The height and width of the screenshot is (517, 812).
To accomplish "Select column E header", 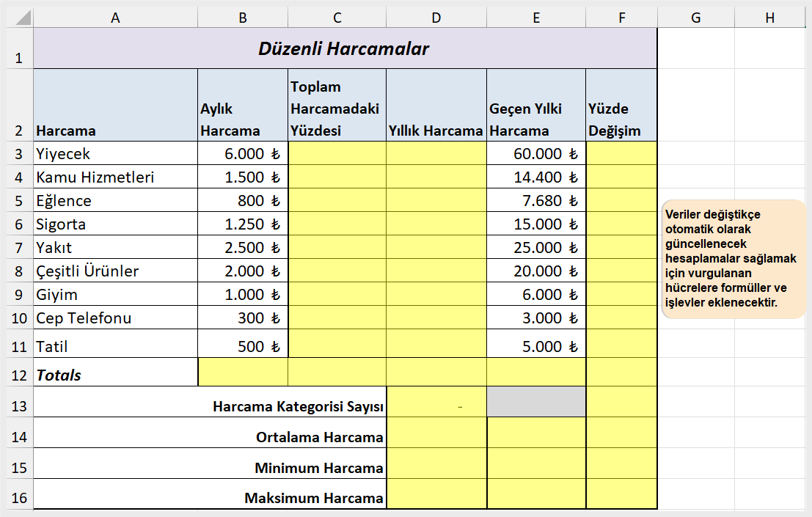I will [536, 18].
